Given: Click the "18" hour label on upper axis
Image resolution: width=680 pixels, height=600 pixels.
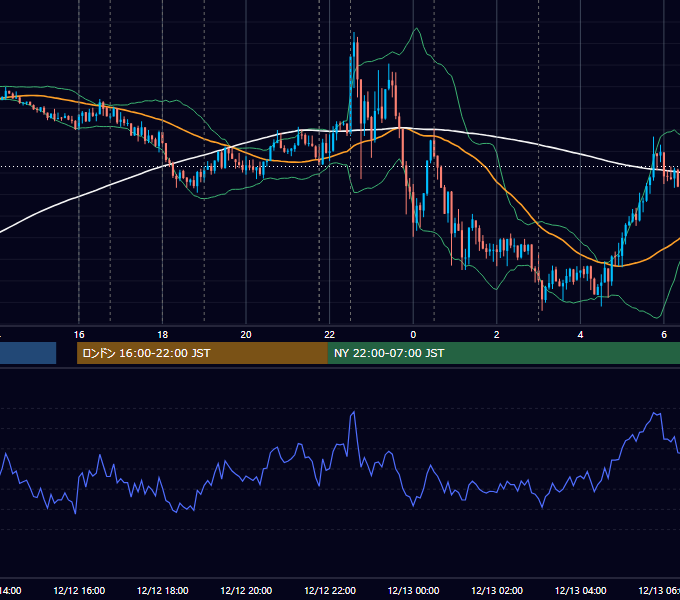Looking at the screenshot, I should click(x=163, y=335).
